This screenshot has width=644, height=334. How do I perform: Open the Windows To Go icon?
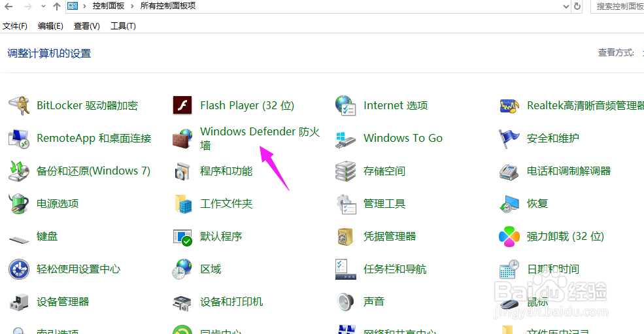(x=346, y=139)
